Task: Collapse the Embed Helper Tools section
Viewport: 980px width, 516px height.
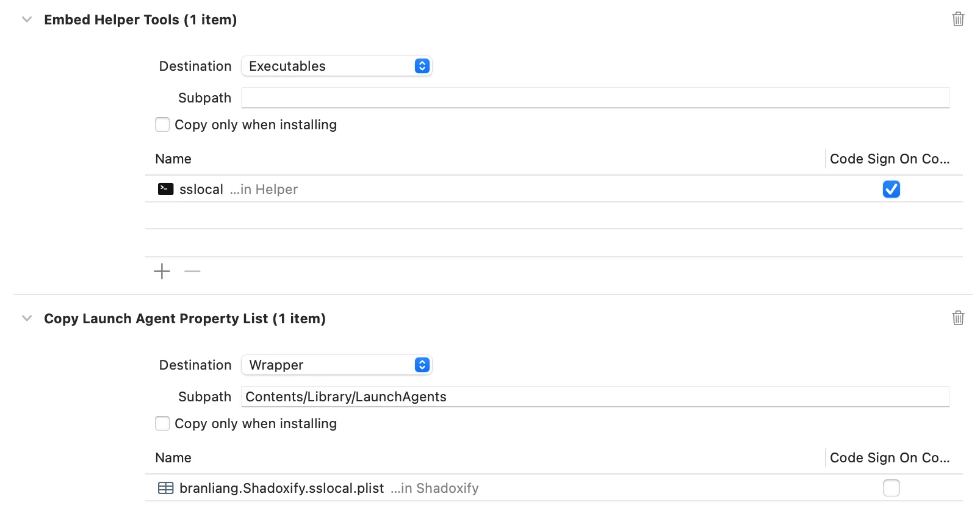Action: point(26,19)
